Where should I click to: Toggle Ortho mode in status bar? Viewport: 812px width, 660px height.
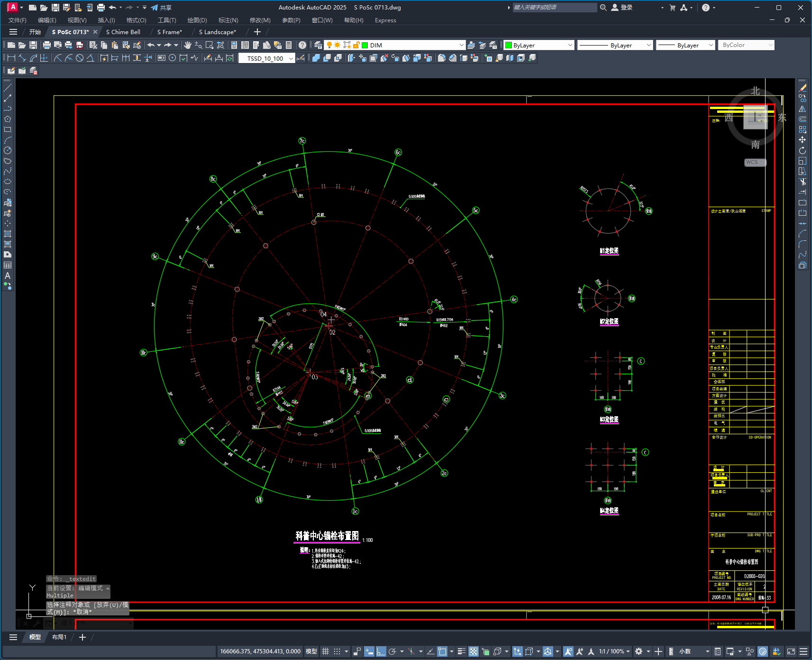click(x=381, y=651)
